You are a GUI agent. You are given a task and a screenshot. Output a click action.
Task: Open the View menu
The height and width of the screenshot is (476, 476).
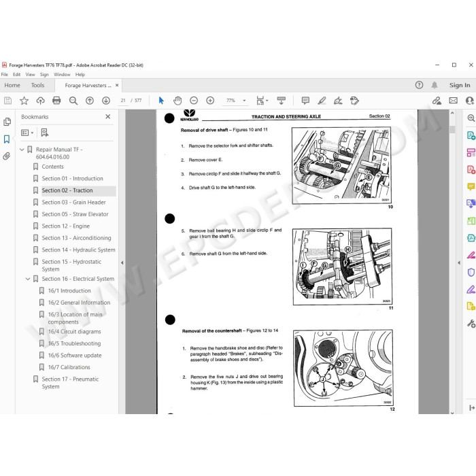pos(30,74)
